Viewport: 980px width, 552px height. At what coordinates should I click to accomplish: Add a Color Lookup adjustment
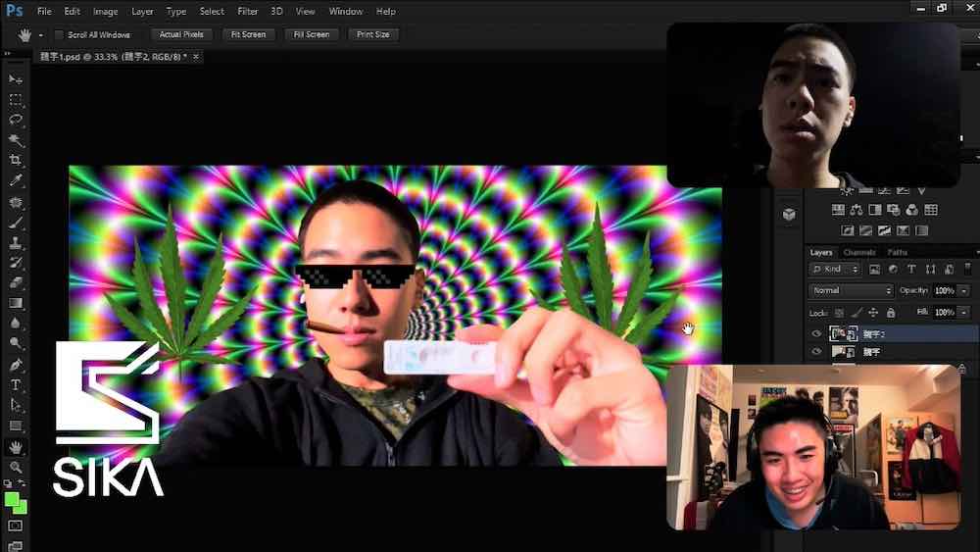coord(931,210)
